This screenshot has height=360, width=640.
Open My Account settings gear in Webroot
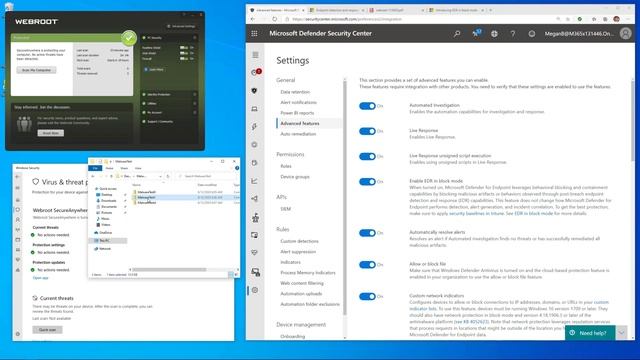pyautogui.click(x=194, y=112)
